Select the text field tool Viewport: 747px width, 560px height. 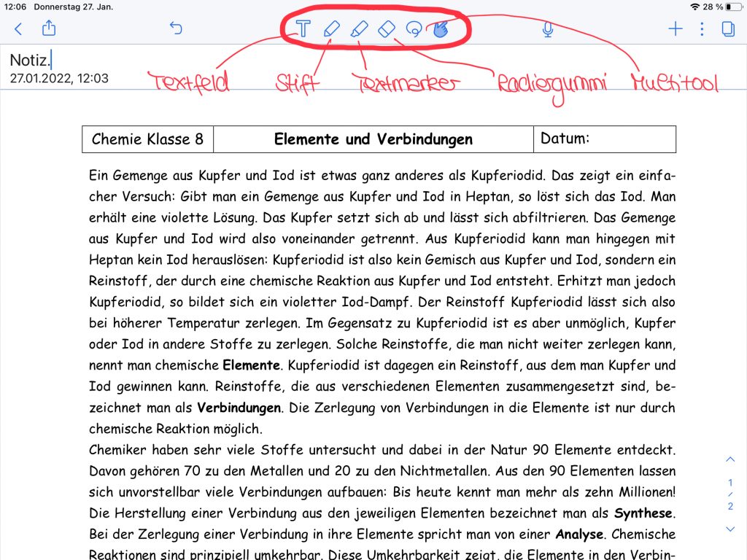(x=303, y=29)
